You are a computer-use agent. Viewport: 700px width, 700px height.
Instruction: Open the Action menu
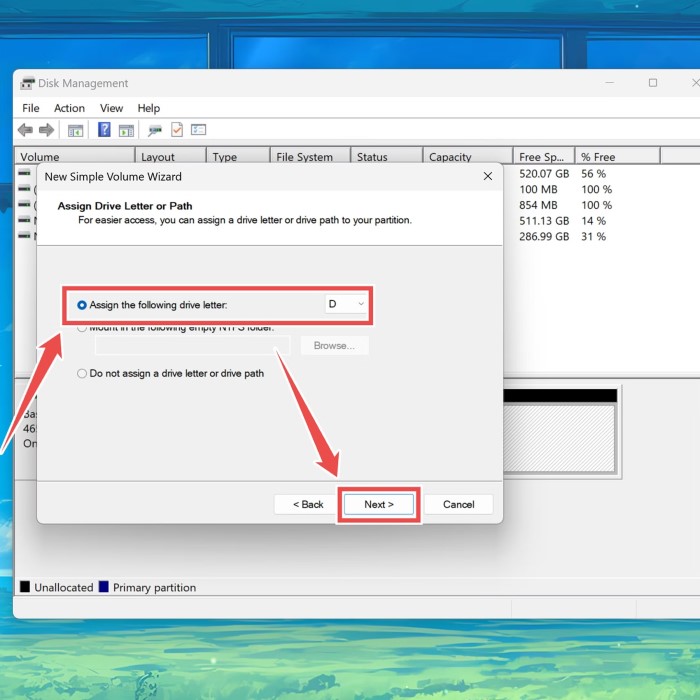pos(69,108)
